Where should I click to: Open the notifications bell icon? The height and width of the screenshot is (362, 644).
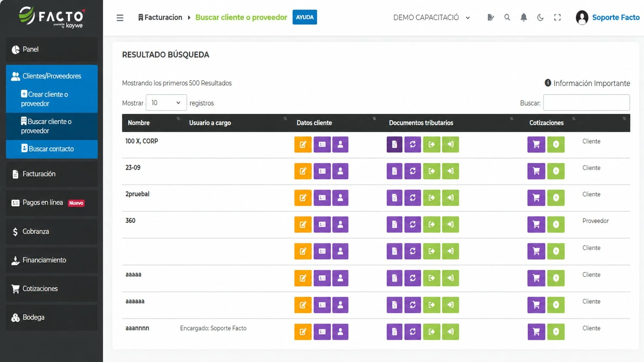[523, 17]
